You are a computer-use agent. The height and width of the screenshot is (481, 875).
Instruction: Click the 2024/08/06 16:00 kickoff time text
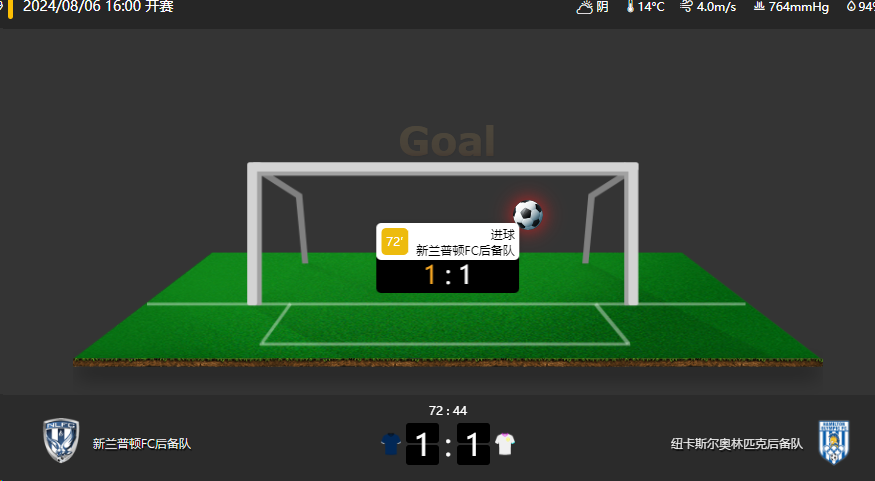[98, 7]
